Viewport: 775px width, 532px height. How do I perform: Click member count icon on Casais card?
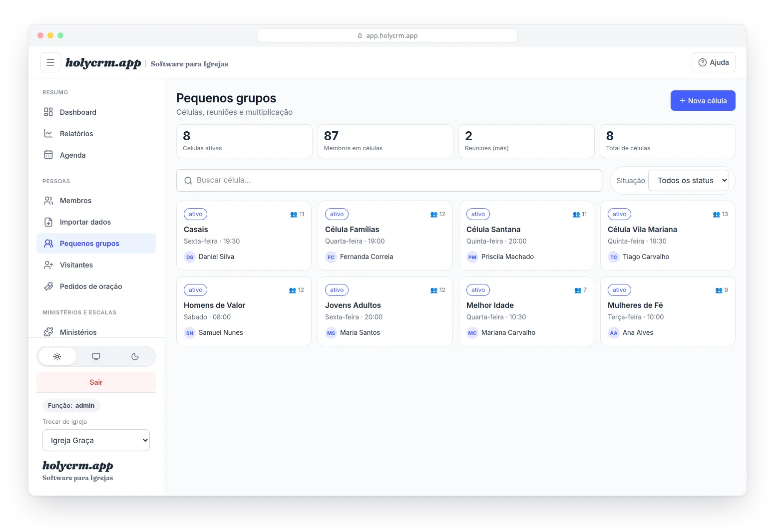tap(294, 215)
